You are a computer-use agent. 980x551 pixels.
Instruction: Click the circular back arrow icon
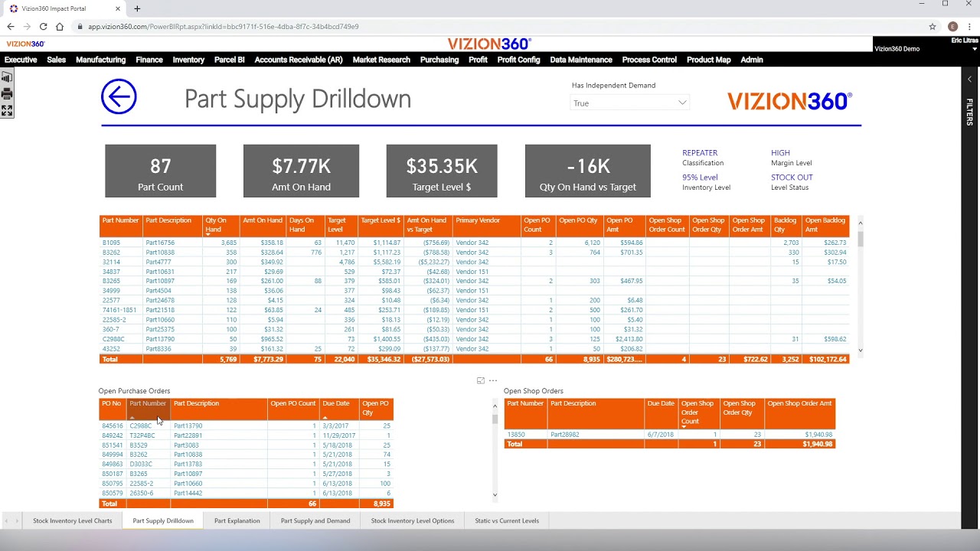point(119,96)
